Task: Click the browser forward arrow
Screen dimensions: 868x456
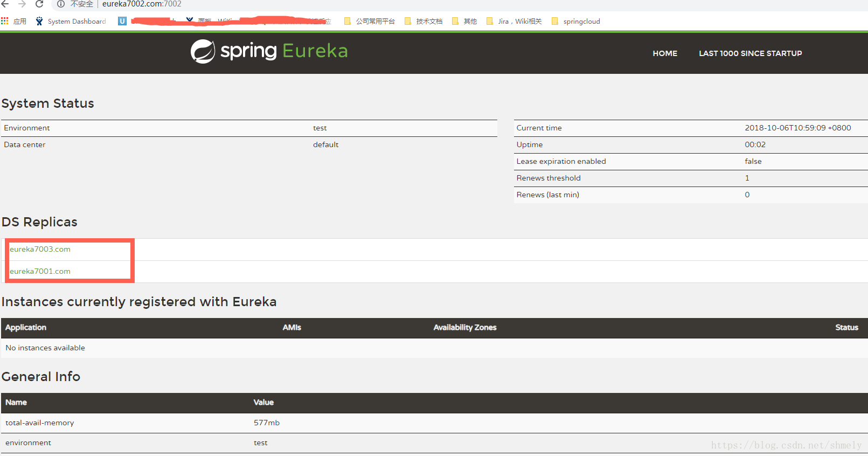Action: (x=22, y=4)
